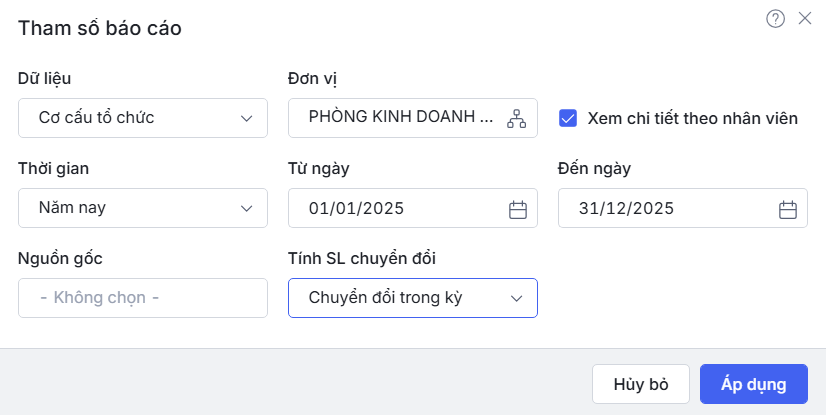Click the Tham số báo cáo title
The height and width of the screenshot is (415, 826).
pos(100,28)
